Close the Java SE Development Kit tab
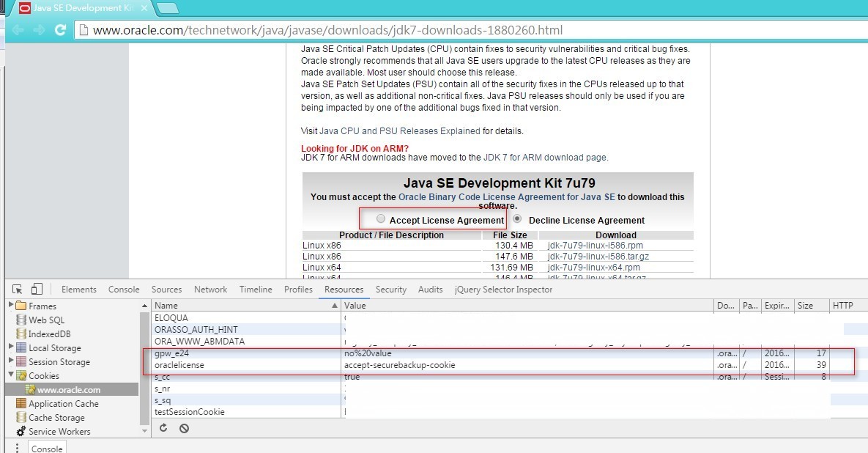The width and height of the screenshot is (868, 453). pos(144,8)
